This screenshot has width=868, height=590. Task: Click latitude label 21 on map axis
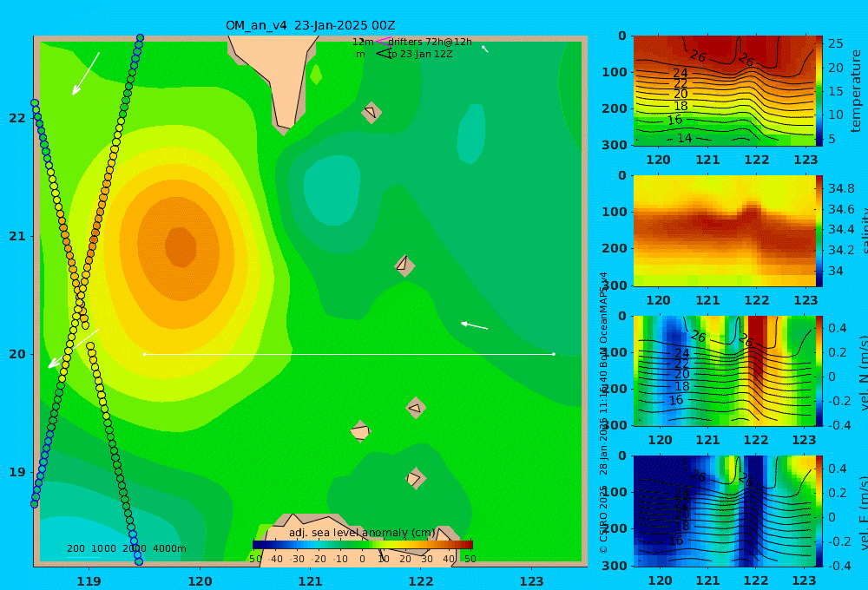pos(17,236)
